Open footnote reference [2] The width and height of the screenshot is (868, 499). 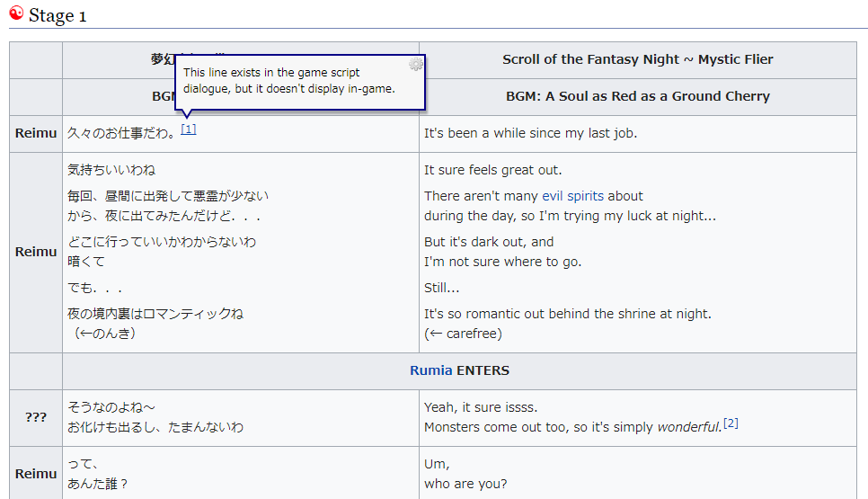click(x=731, y=423)
